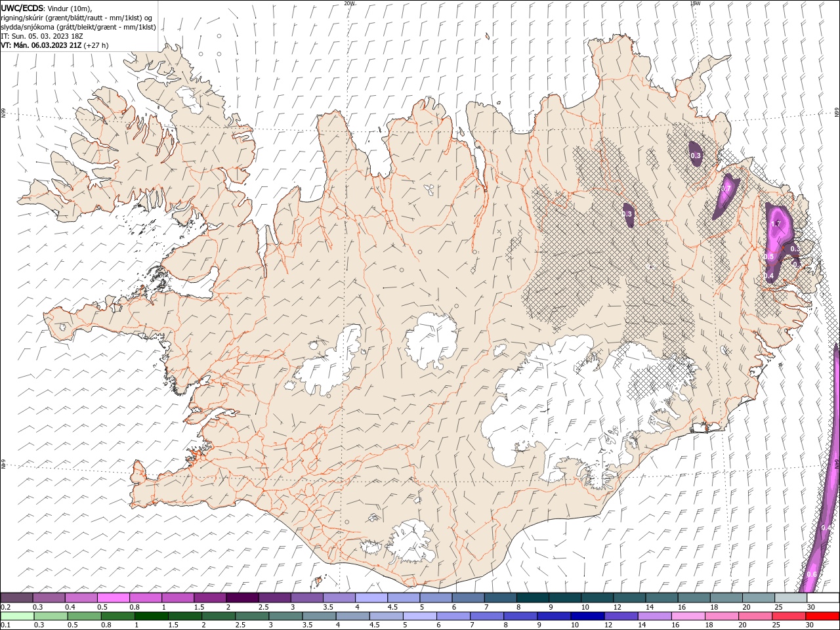Click the '1.7' precipitation value on the map
The height and width of the screenshot is (630, 840).
[776, 224]
